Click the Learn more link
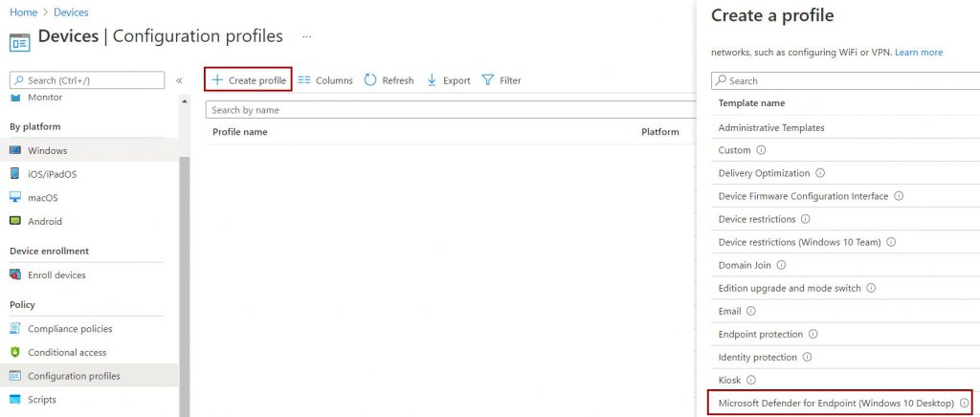This screenshot has width=980, height=417. click(919, 53)
